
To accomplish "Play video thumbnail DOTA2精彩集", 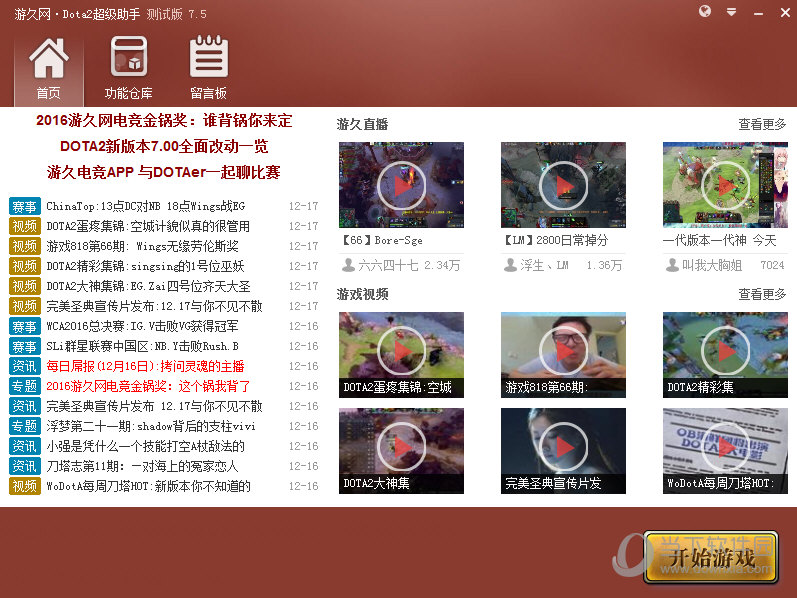I will pyautogui.click(x=725, y=354).
